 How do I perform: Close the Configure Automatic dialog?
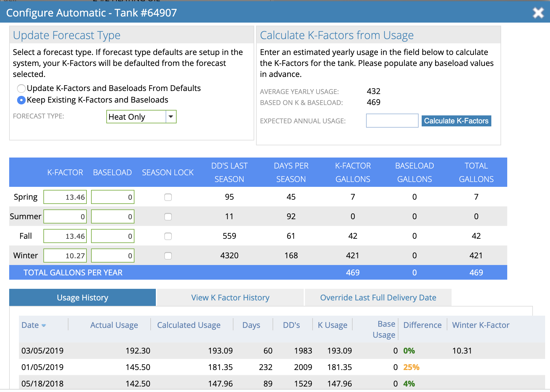(x=538, y=13)
